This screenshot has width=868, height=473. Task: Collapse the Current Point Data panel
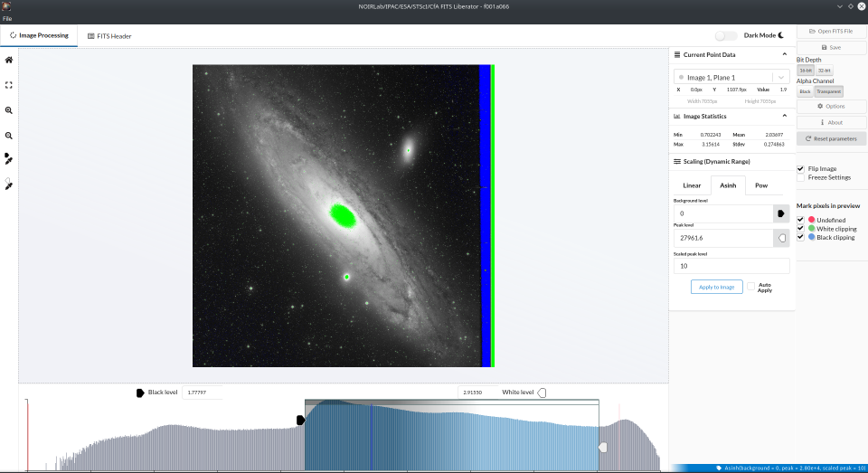point(785,54)
